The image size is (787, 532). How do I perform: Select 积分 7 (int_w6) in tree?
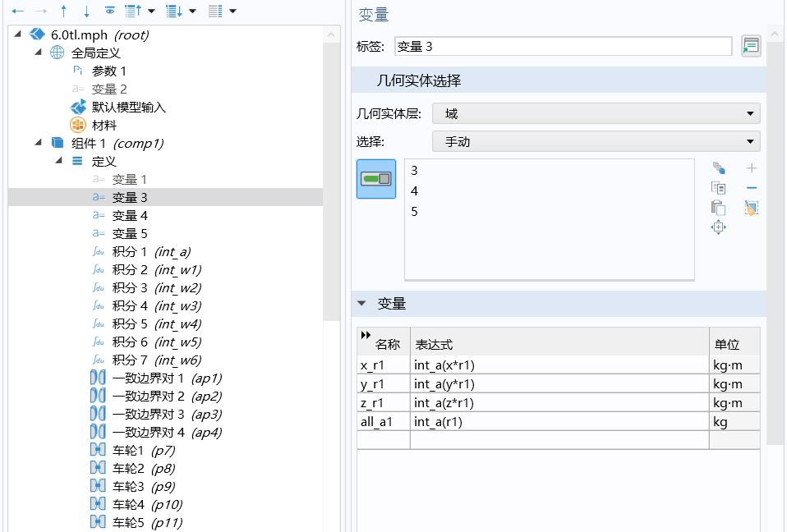(157, 360)
